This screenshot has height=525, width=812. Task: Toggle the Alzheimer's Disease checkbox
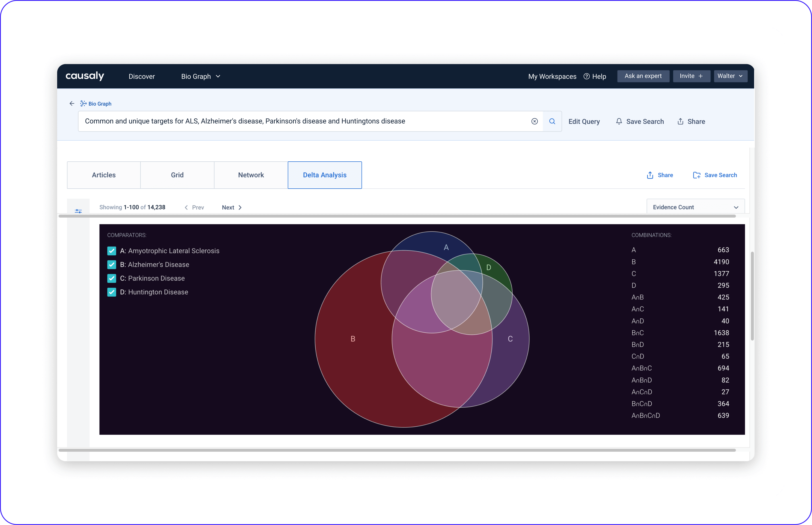(111, 264)
